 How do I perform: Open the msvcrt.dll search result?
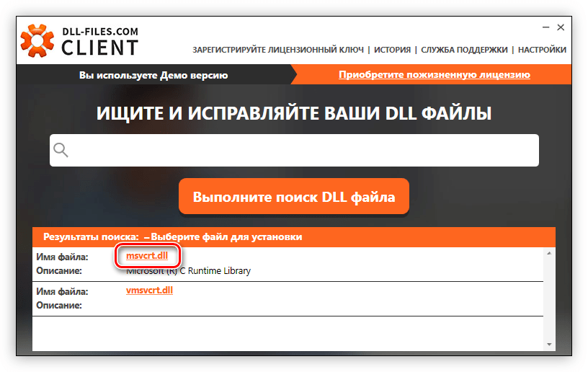[x=147, y=256]
